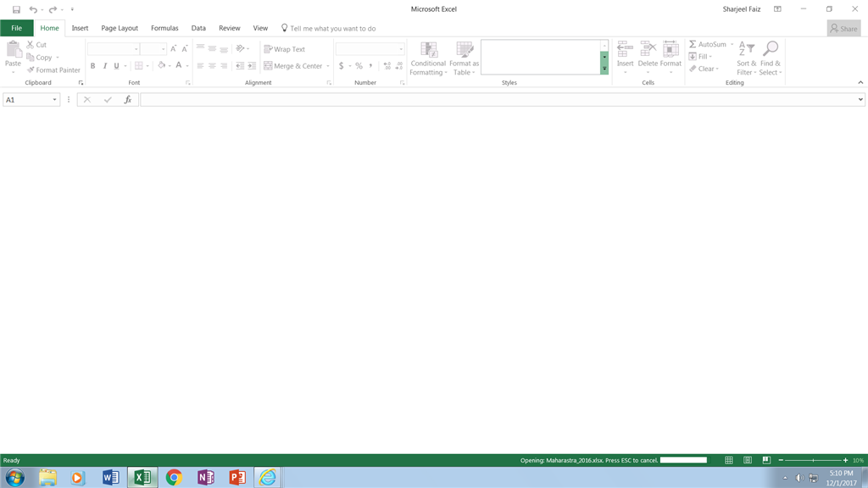Toggle Top Align in Alignment group
868x488 pixels.
tap(200, 48)
